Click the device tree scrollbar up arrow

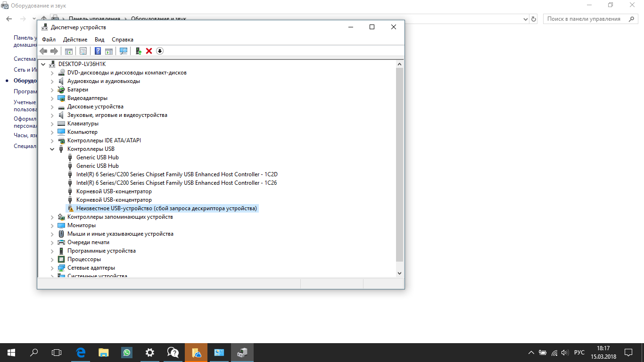pyautogui.click(x=399, y=64)
